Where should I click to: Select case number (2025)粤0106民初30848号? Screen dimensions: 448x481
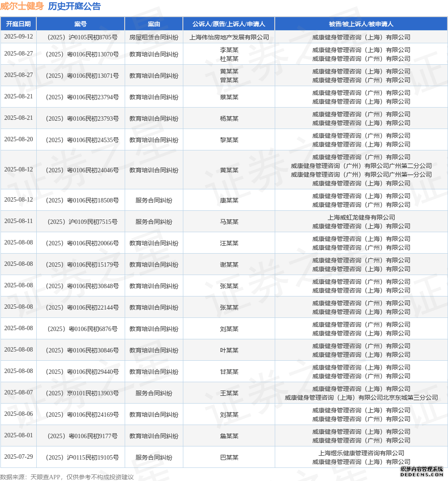point(82,286)
